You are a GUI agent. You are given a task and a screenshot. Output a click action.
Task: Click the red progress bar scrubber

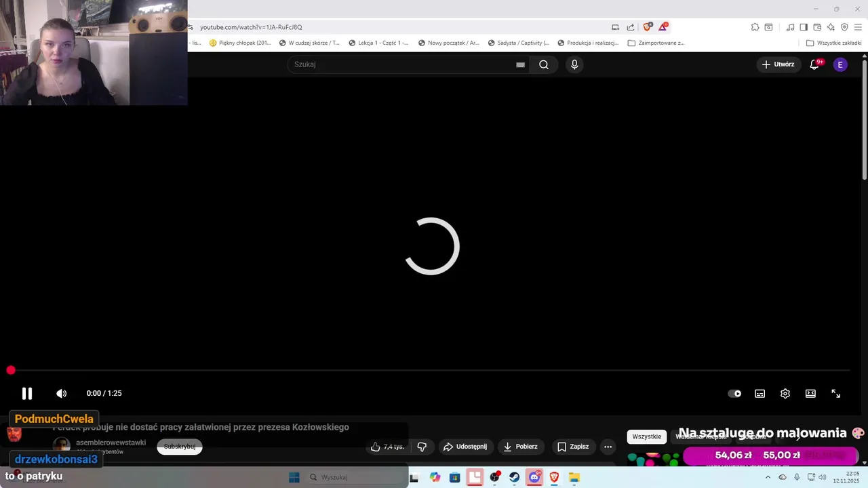pos(11,370)
